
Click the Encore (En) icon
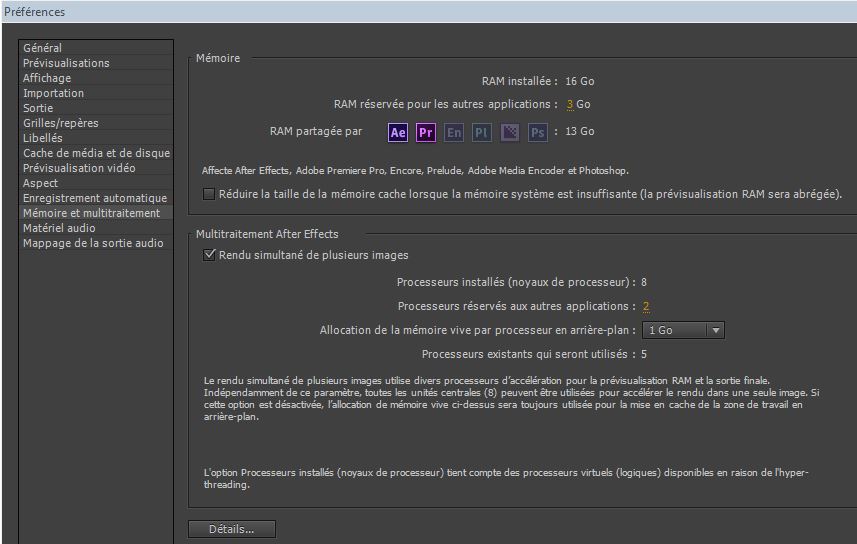pyautogui.click(x=454, y=132)
